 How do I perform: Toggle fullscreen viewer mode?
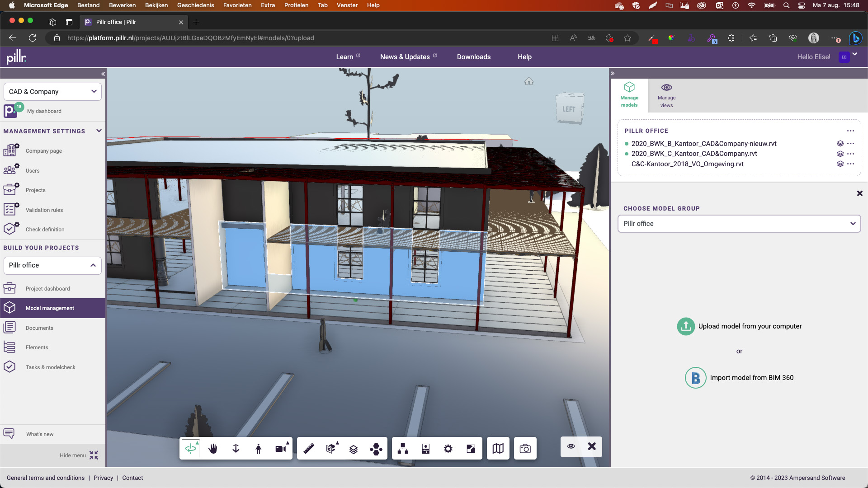pyautogui.click(x=471, y=448)
